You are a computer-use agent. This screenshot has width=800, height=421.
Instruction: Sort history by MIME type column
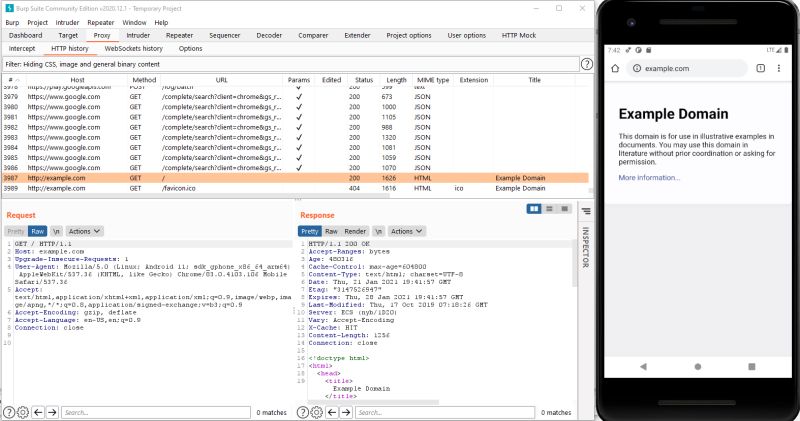pos(433,80)
